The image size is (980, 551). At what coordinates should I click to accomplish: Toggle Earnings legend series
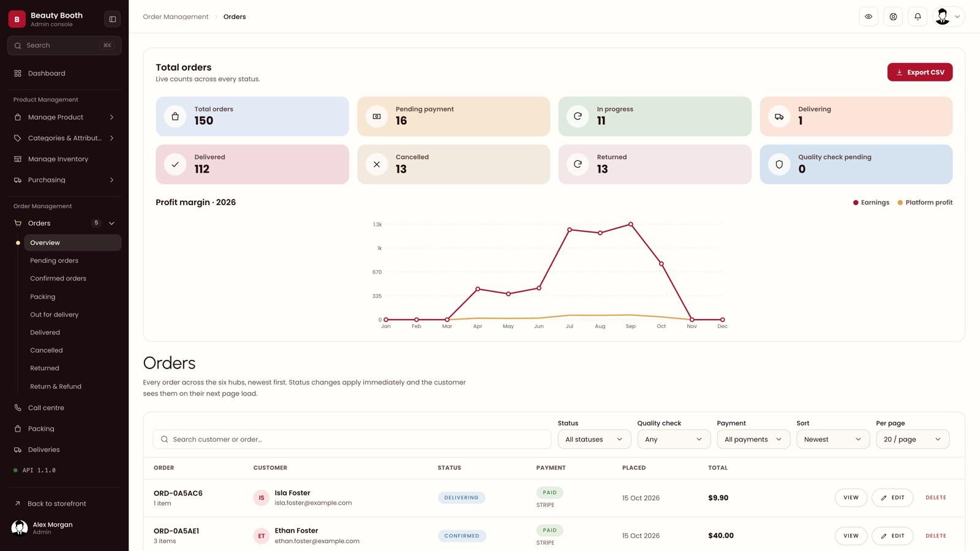coord(871,203)
